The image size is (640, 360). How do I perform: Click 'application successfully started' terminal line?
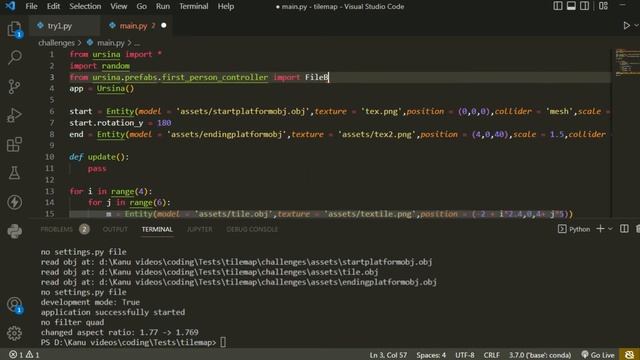pos(113,312)
